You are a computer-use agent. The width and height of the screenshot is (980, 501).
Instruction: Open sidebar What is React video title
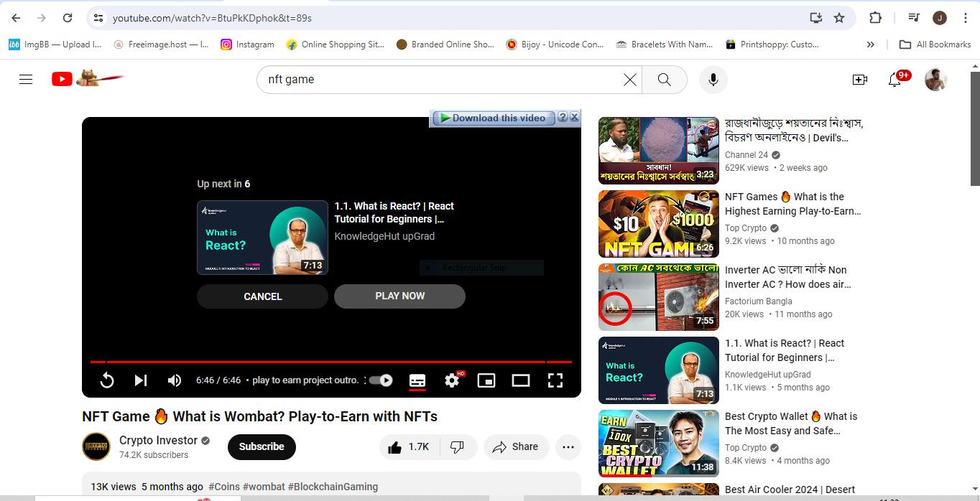785,350
